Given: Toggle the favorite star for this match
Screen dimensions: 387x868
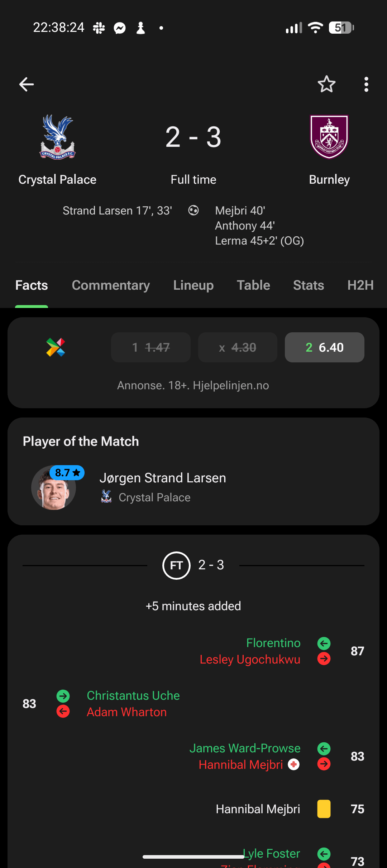Looking at the screenshot, I should coord(326,85).
